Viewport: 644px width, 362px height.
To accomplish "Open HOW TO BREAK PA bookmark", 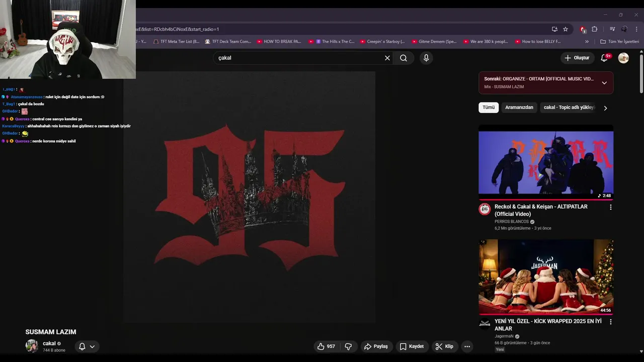I will [279, 42].
